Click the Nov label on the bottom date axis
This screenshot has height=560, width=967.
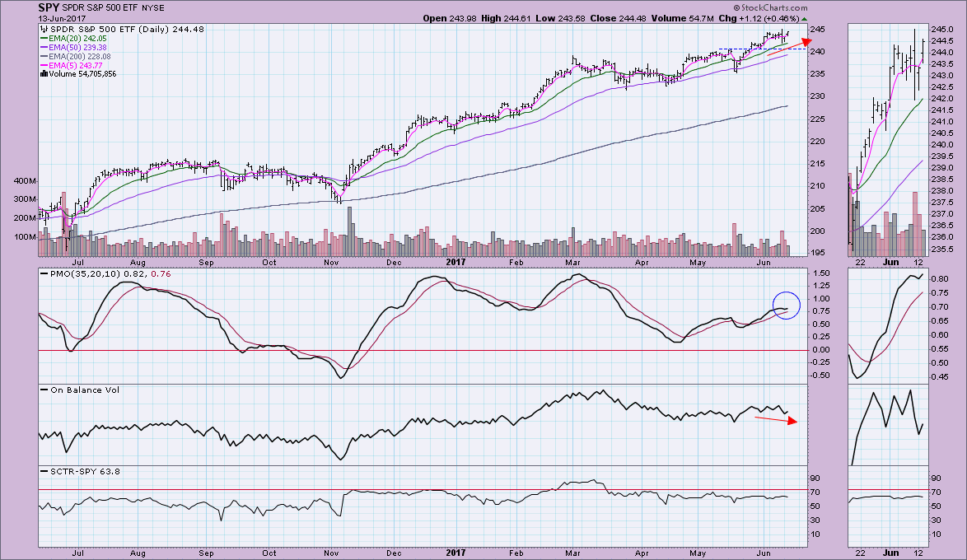click(331, 553)
